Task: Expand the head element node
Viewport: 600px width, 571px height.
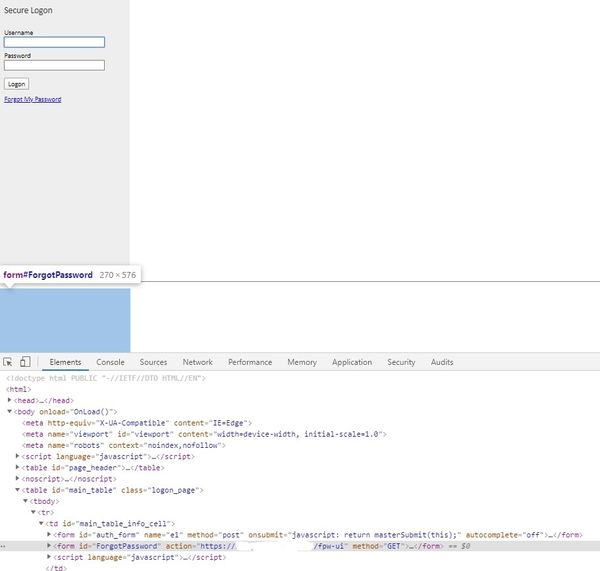Action: (10, 400)
